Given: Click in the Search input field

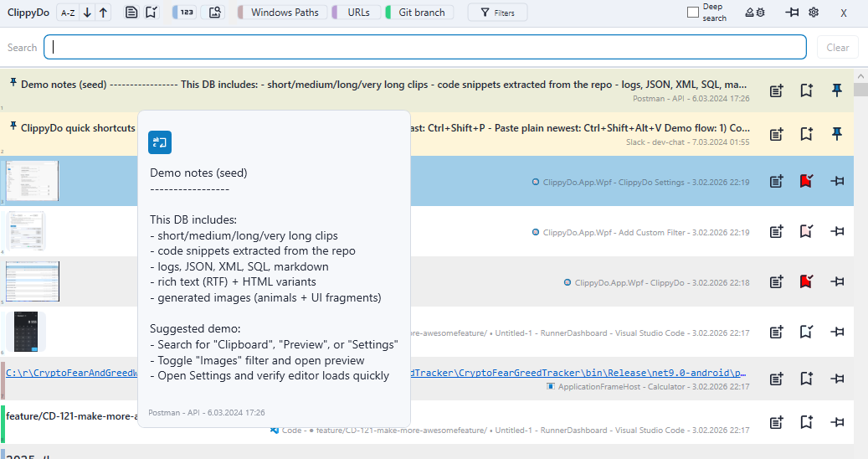Looking at the screenshot, I should pyautogui.click(x=425, y=47).
